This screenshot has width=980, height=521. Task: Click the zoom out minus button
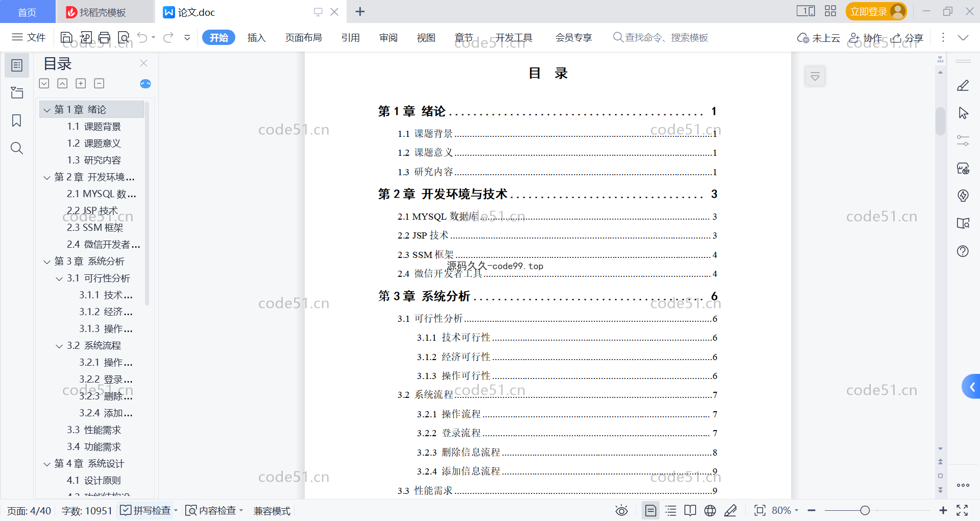(812, 510)
